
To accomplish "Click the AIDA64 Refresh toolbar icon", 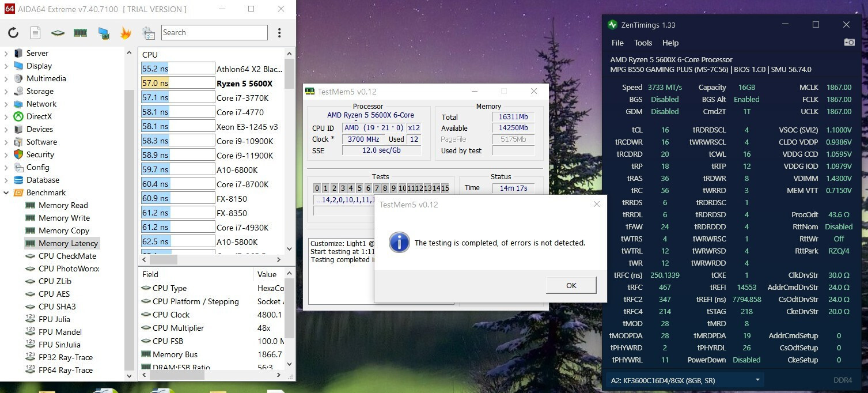I will pyautogui.click(x=13, y=33).
